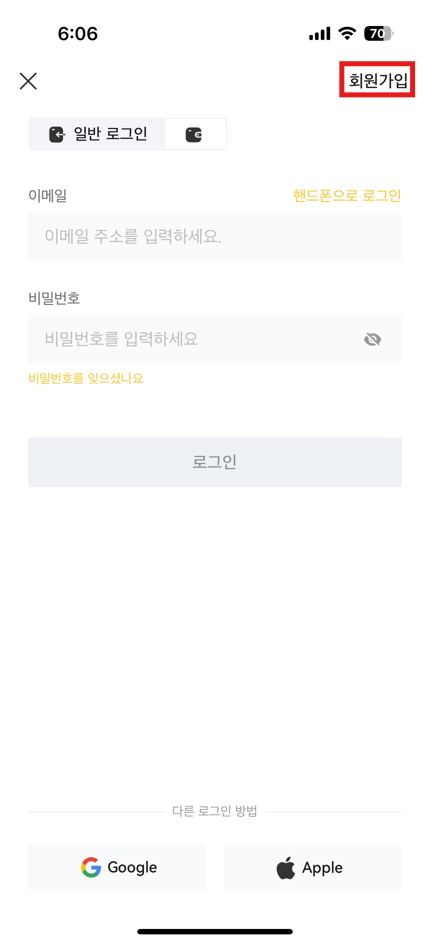
Task: Tap the cellular signal bars icon
Action: [320, 35]
